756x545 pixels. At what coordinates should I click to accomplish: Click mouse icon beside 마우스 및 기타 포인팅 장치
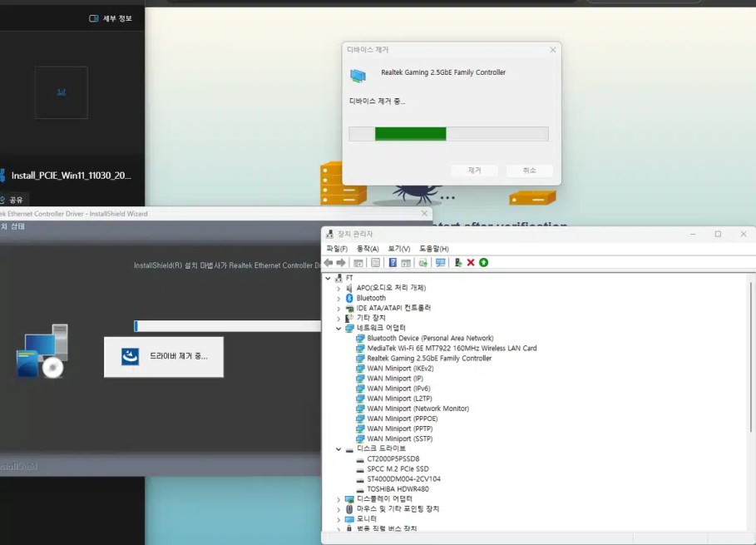(x=349, y=509)
